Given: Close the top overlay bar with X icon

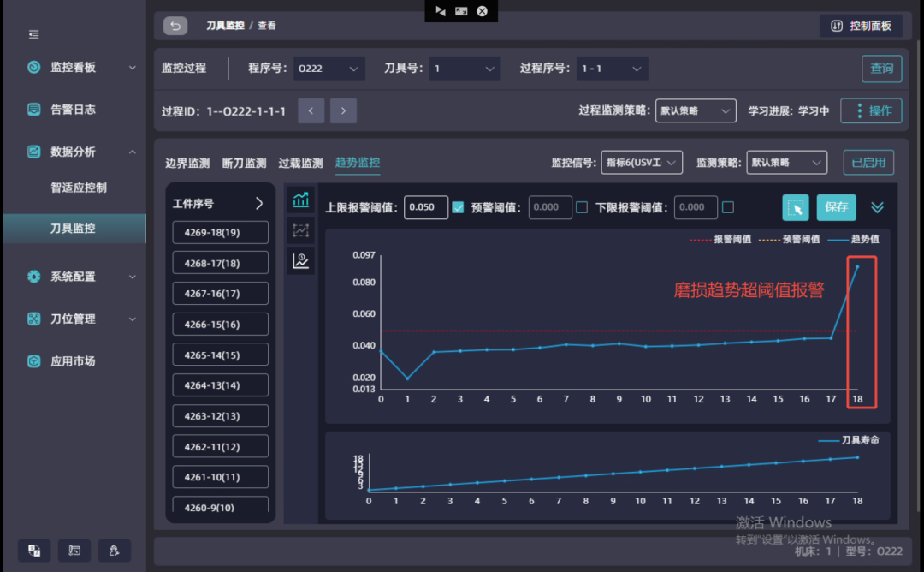Looking at the screenshot, I should 482,10.
